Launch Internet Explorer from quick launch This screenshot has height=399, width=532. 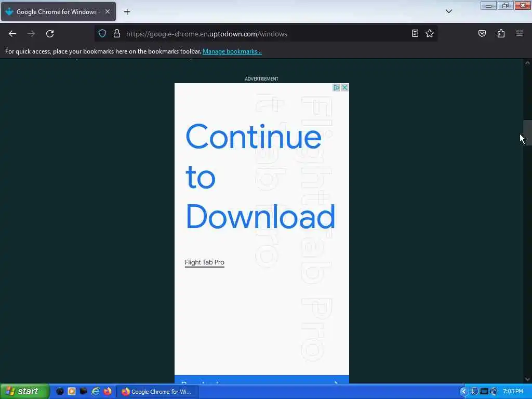[96, 391]
